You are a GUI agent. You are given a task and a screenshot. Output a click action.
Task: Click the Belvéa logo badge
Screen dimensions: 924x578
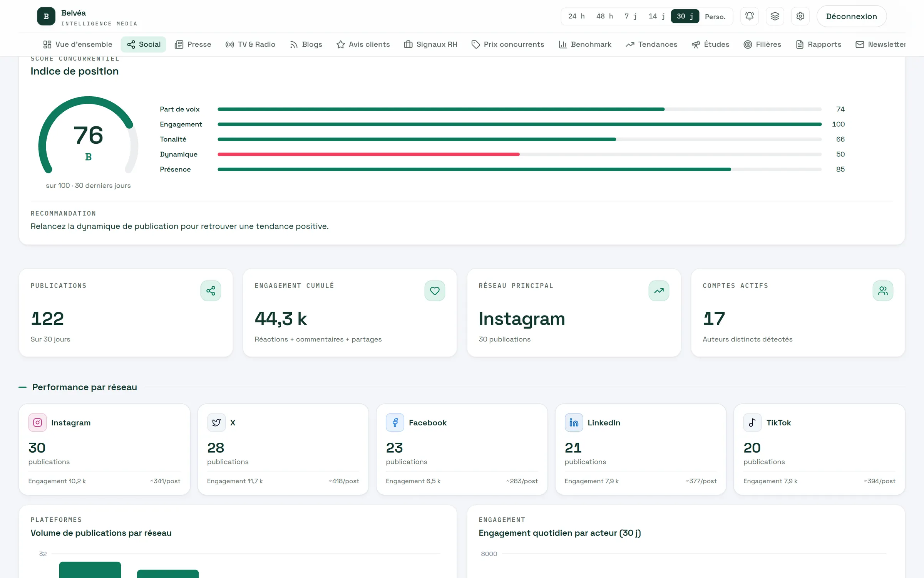click(x=46, y=16)
